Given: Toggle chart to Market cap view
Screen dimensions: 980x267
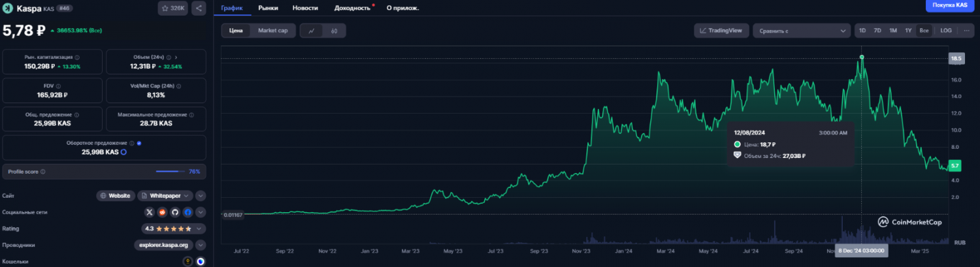Looking at the screenshot, I should tap(272, 31).
